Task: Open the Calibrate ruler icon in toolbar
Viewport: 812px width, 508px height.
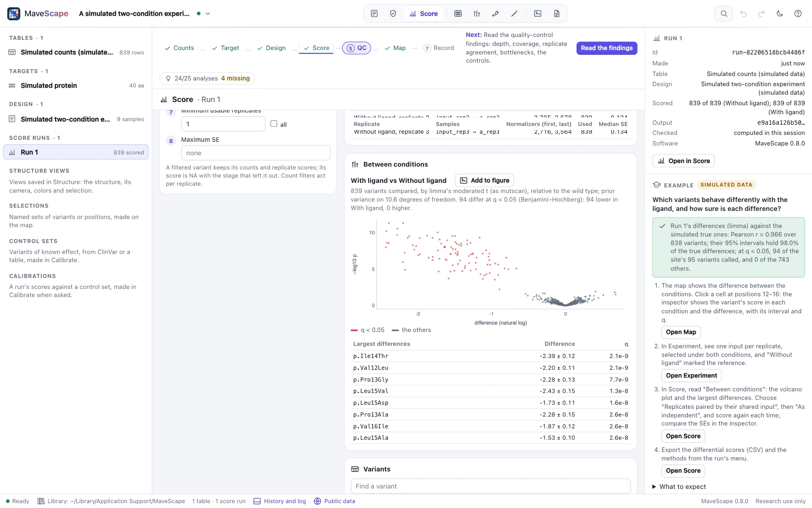Action: pyautogui.click(x=514, y=13)
